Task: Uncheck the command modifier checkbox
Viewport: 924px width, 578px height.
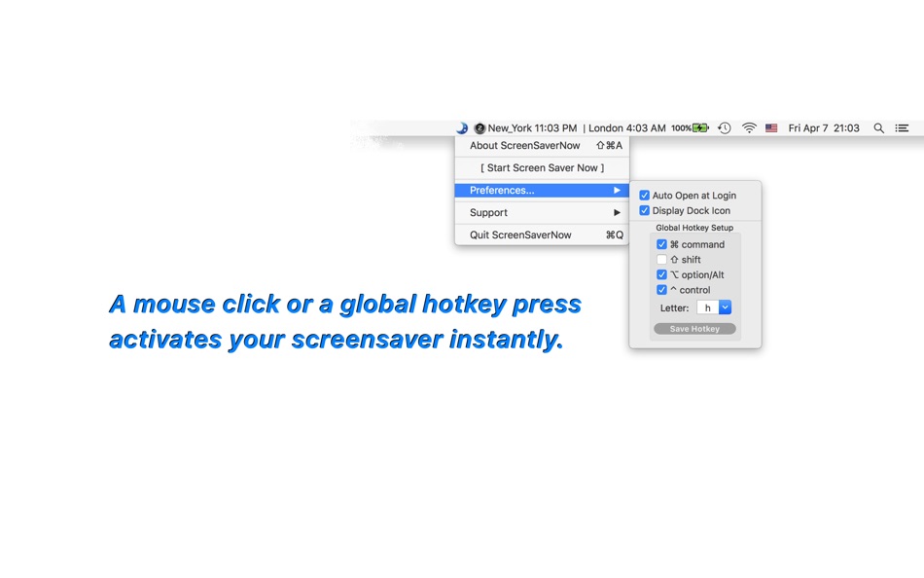Action: pos(661,244)
